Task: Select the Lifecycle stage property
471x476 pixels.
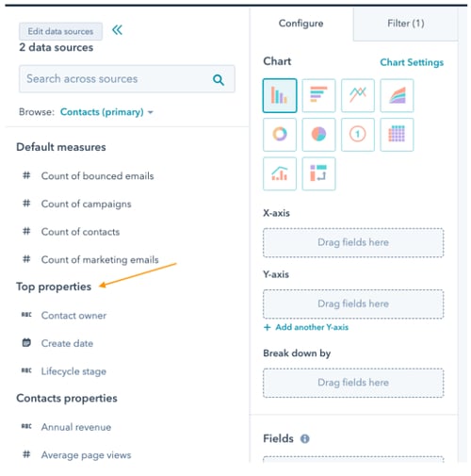Action: 73,371
